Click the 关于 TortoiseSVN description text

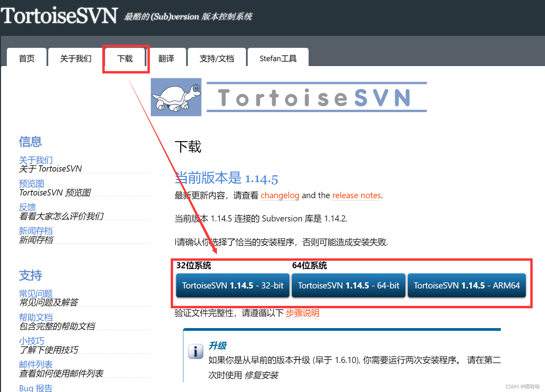point(51,168)
